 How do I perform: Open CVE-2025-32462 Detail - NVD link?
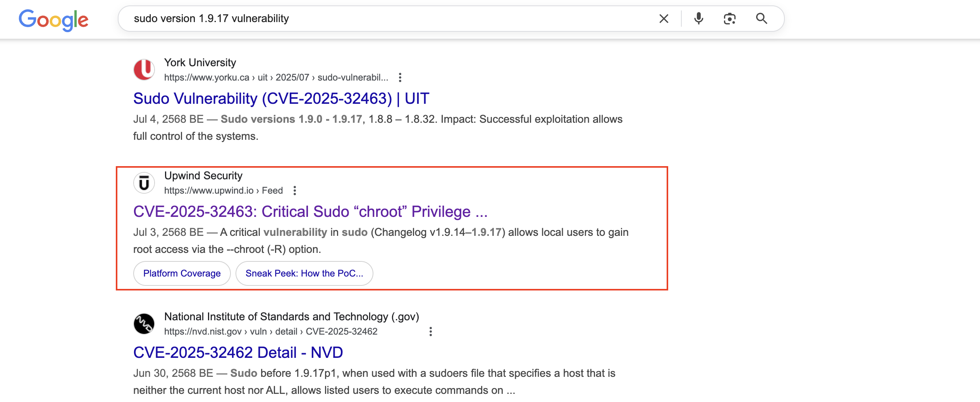point(238,353)
